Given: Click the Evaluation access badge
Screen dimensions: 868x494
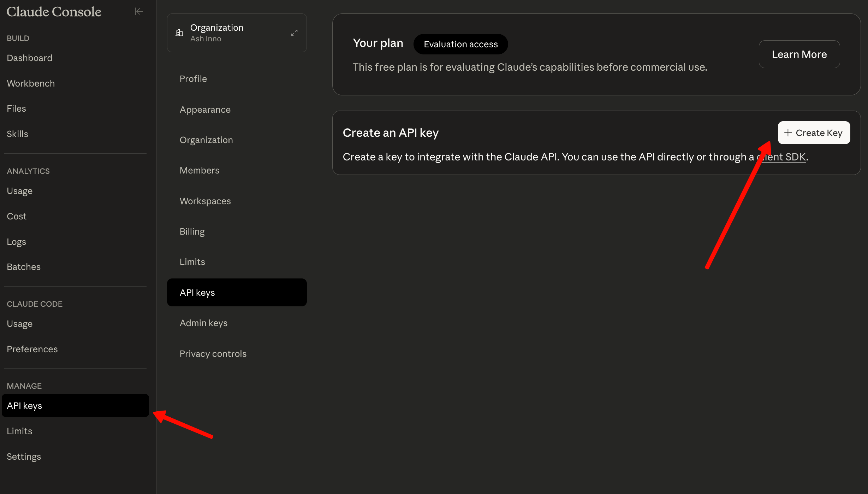Looking at the screenshot, I should pyautogui.click(x=460, y=44).
